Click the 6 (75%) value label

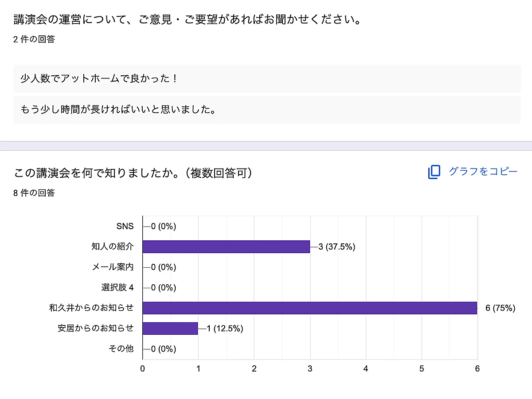coord(501,308)
